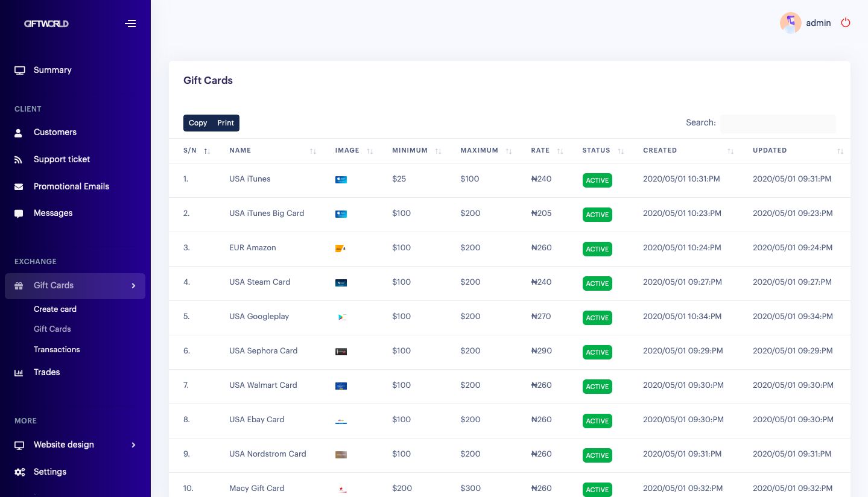Select the Customers person icon

point(18,132)
